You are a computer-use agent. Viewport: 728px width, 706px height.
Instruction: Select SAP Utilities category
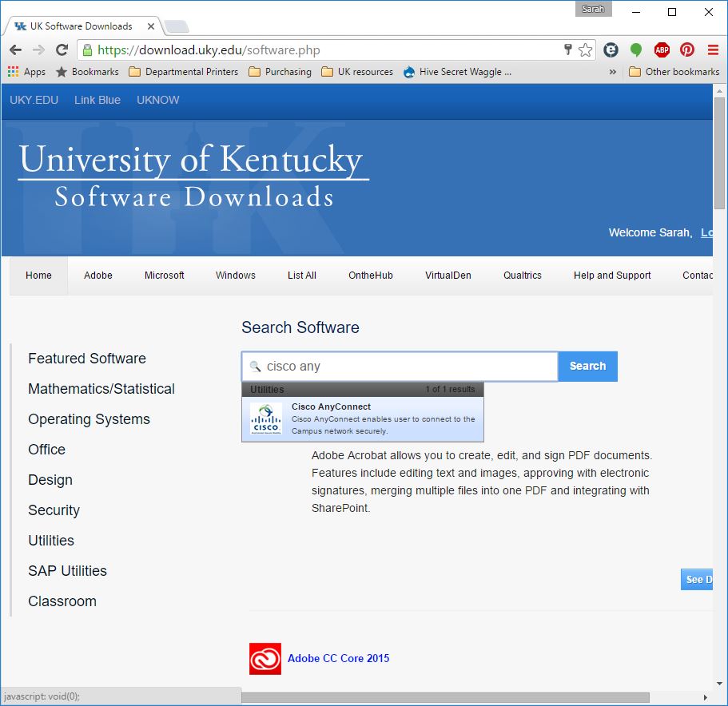tap(67, 571)
